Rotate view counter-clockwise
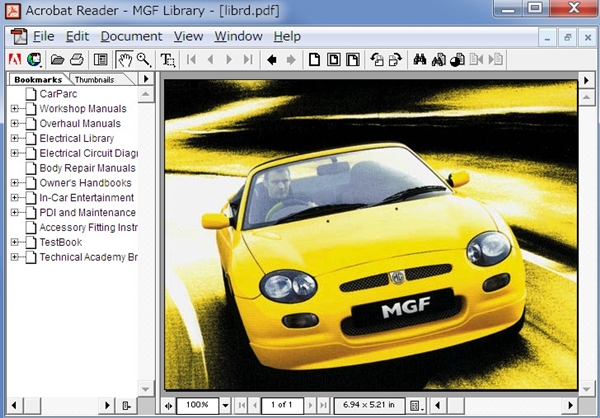The image size is (600, 418). click(x=377, y=60)
